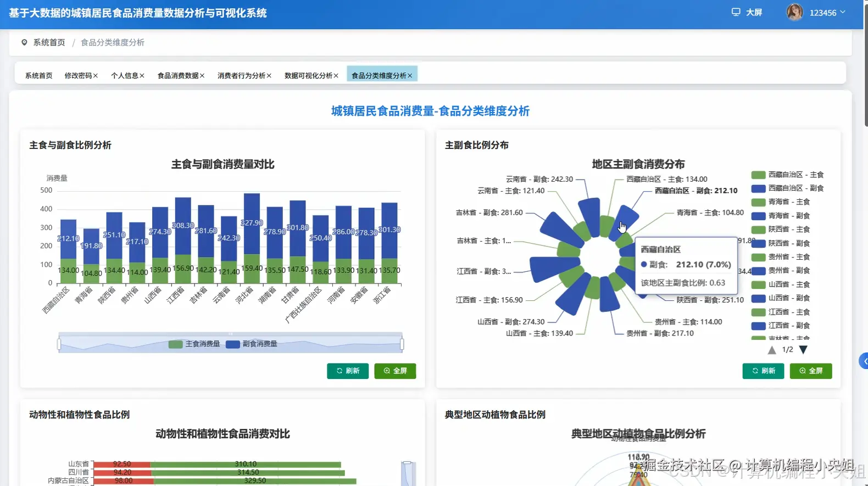Toggle legend 山西省 - 副食
This screenshot has height=486, width=868.
point(781,298)
